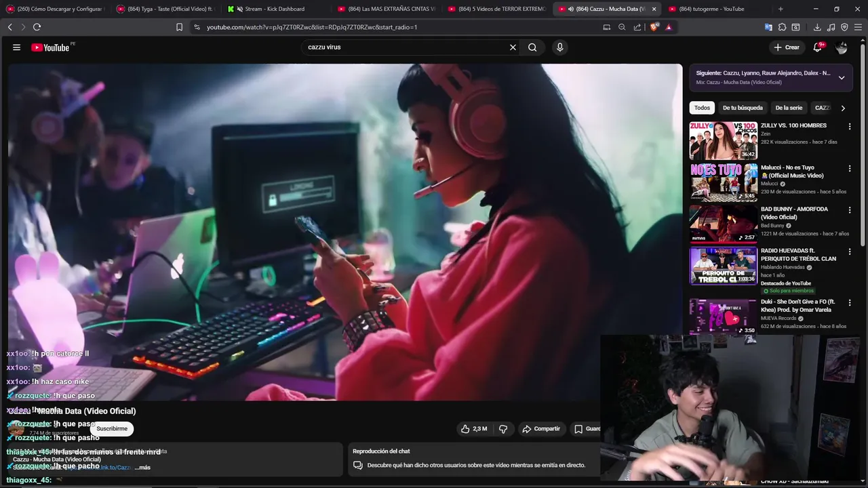
Task: Bookmark this page
Action: [x=179, y=27]
